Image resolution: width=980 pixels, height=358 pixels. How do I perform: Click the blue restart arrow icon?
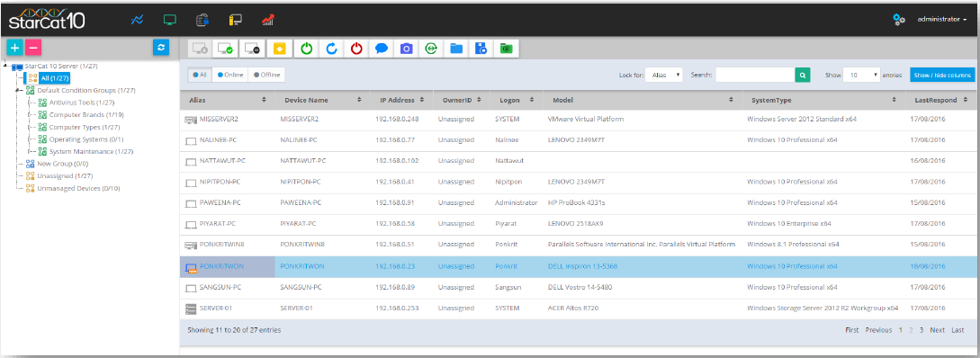click(331, 48)
